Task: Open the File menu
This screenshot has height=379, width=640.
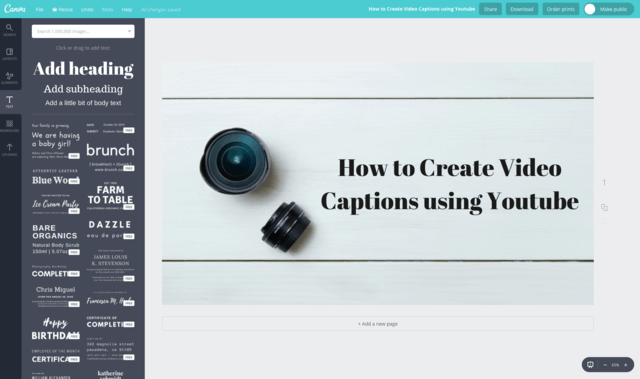Action: [x=40, y=9]
